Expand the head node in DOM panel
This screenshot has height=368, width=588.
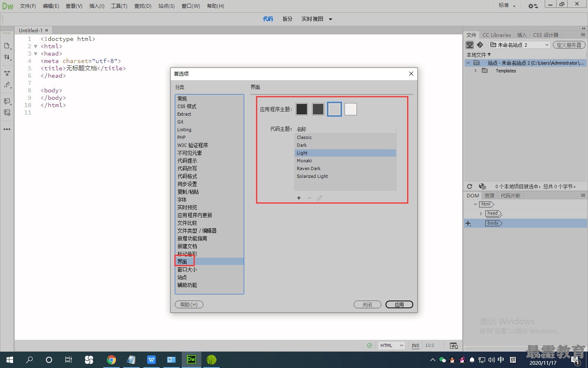[x=481, y=213]
